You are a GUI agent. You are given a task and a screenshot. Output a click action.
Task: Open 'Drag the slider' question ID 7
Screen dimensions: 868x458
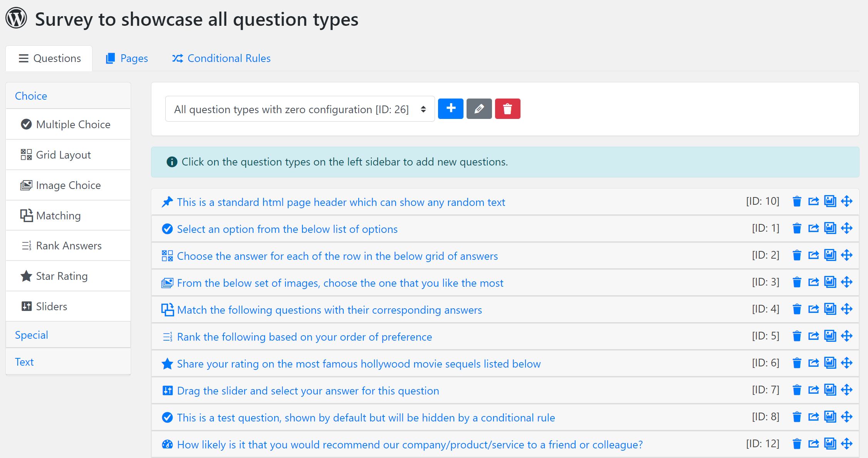pyautogui.click(x=308, y=391)
